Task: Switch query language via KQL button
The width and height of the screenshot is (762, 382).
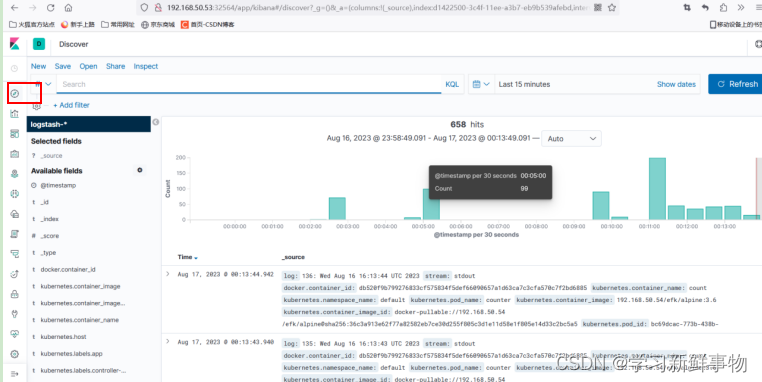Action: coord(452,84)
